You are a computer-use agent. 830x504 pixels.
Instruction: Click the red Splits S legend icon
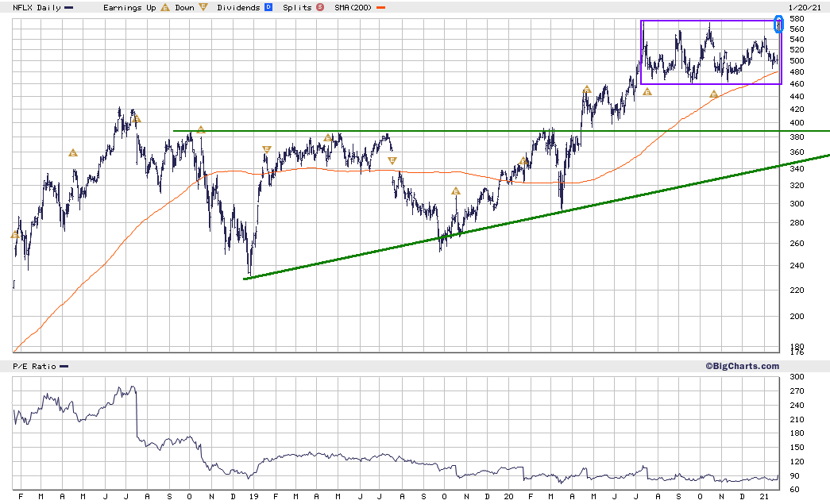(x=320, y=7)
